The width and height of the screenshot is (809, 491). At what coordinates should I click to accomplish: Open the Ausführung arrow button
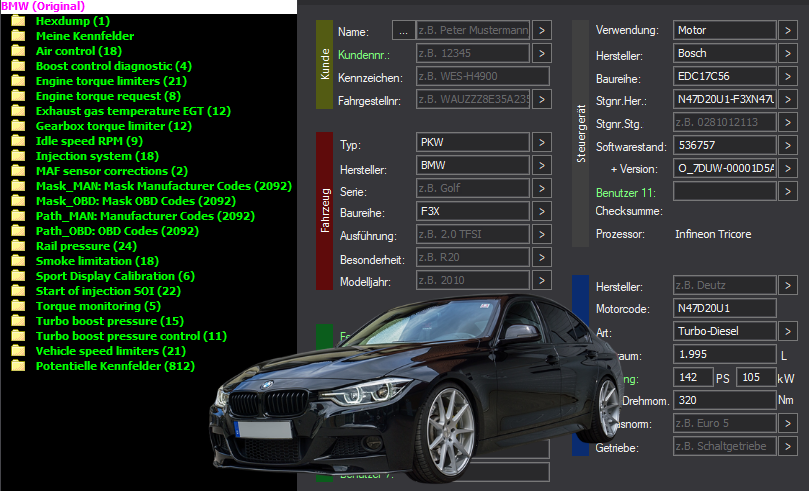[x=541, y=234]
